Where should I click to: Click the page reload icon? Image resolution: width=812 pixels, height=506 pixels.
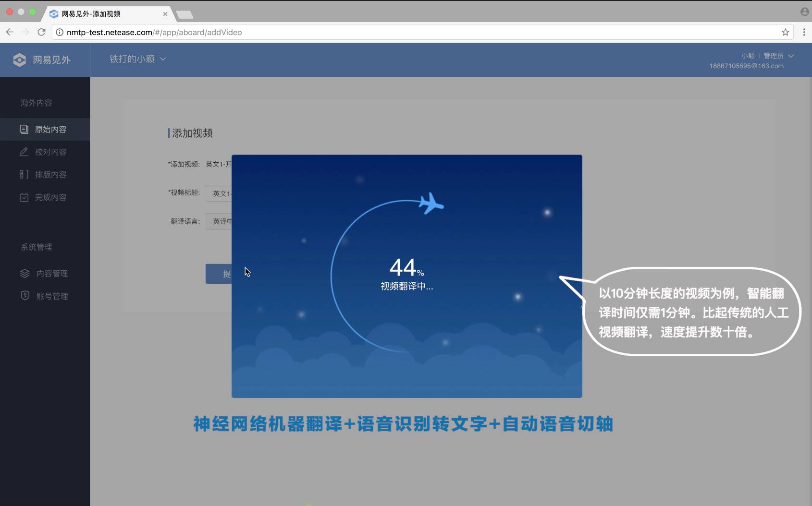click(x=41, y=32)
